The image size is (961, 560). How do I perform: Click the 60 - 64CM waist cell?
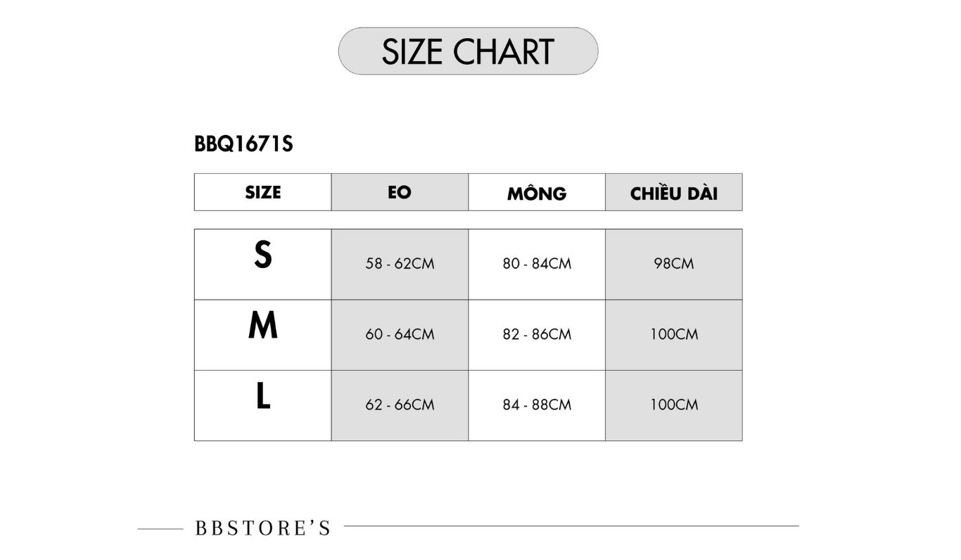400,335
